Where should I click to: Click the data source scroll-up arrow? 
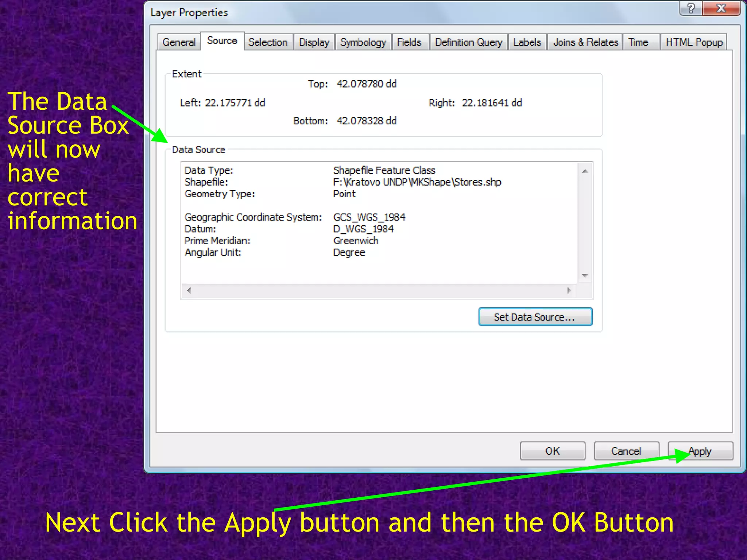tap(585, 171)
